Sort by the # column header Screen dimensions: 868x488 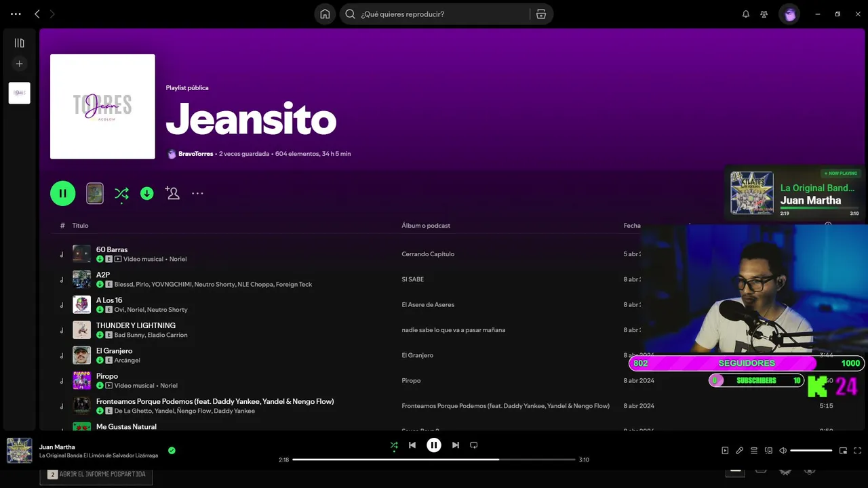(x=62, y=226)
